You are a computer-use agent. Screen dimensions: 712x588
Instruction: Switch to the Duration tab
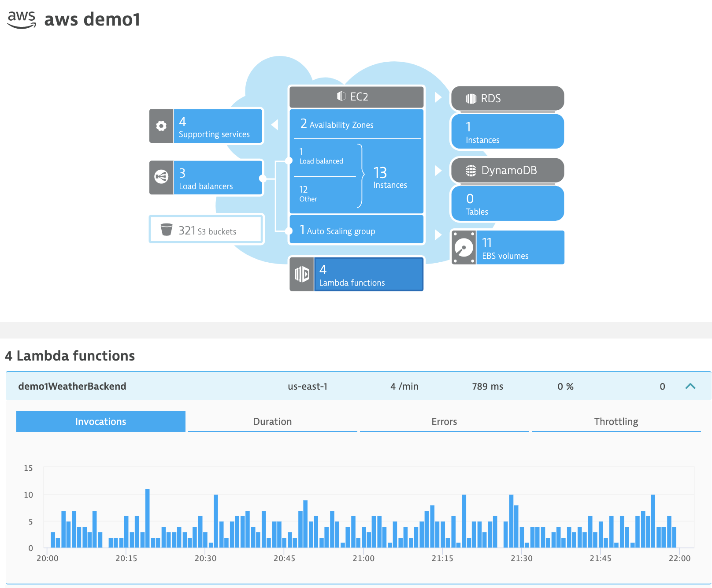tap(272, 421)
